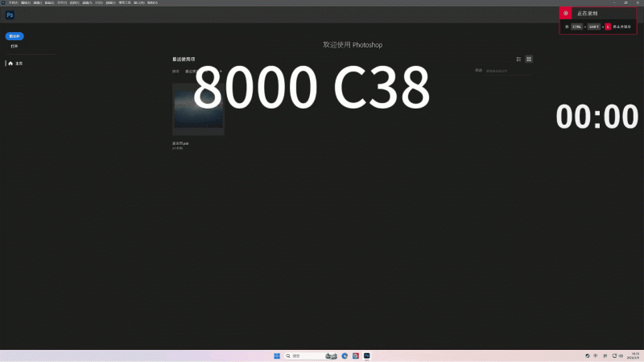This screenshot has width=644, height=362.
Task: Toggle the 中 input method indicator
Action: (596, 356)
